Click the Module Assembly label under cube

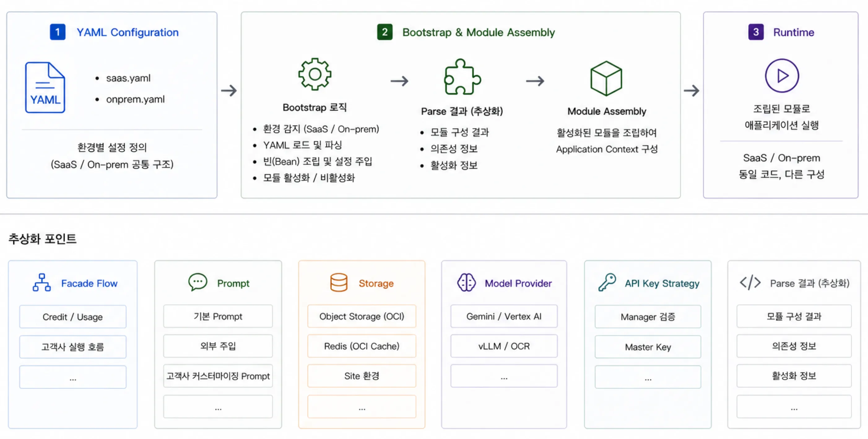pyautogui.click(x=606, y=111)
